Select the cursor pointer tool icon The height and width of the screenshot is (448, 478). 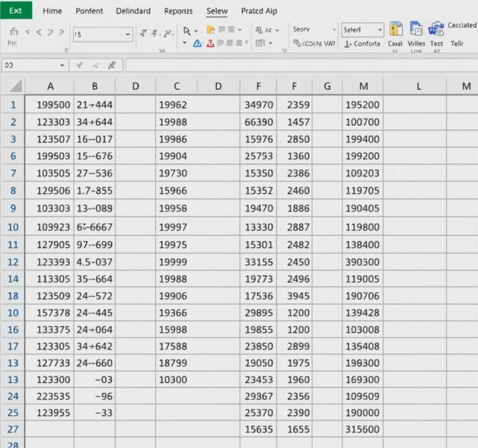point(187,31)
